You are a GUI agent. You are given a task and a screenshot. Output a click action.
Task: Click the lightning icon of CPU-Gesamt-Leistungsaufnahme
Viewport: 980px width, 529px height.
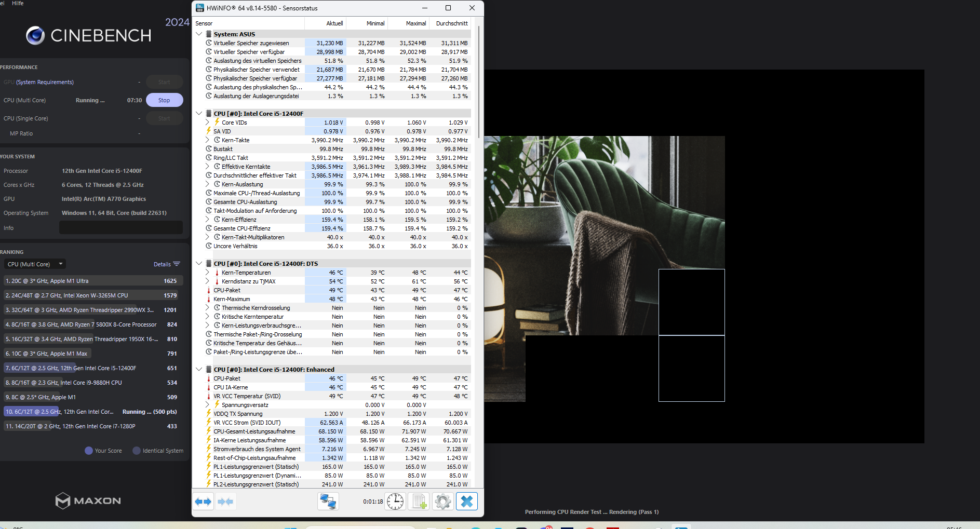tap(209, 431)
